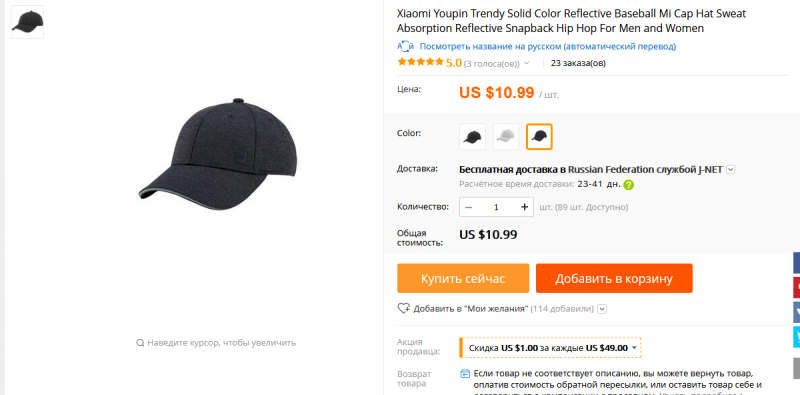The image size is (800, 395).
Task: Expand the wishlist options arrow
Action: (602, 309)
